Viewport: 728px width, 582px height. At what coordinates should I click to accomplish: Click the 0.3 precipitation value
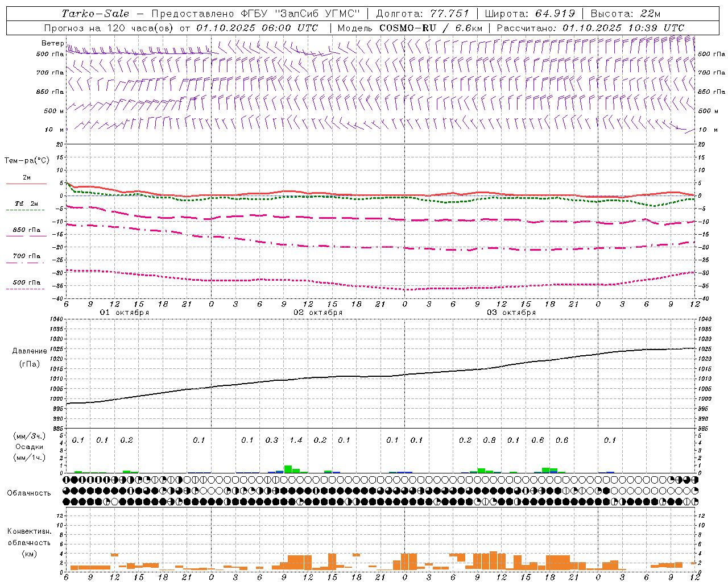[x=272, y=440]
